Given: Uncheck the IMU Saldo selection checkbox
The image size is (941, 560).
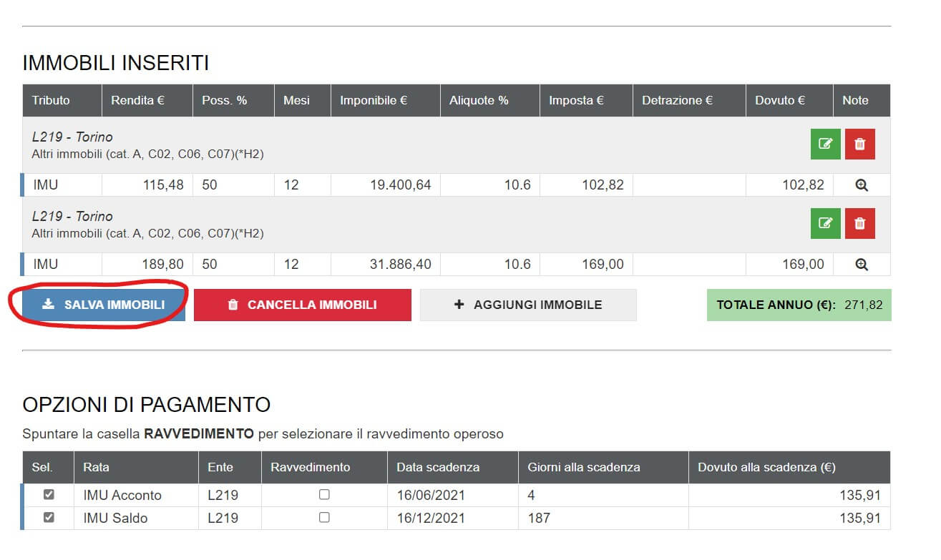Looking at the screenshot, I should (49, 517).
